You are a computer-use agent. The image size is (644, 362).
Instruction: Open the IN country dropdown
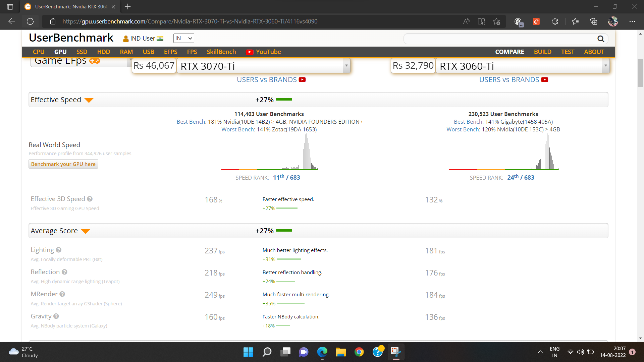pyautogui.click(x=183, y=38)
